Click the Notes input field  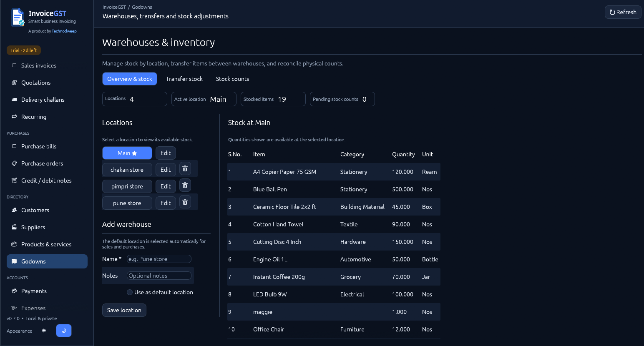[x=159, y=276]
